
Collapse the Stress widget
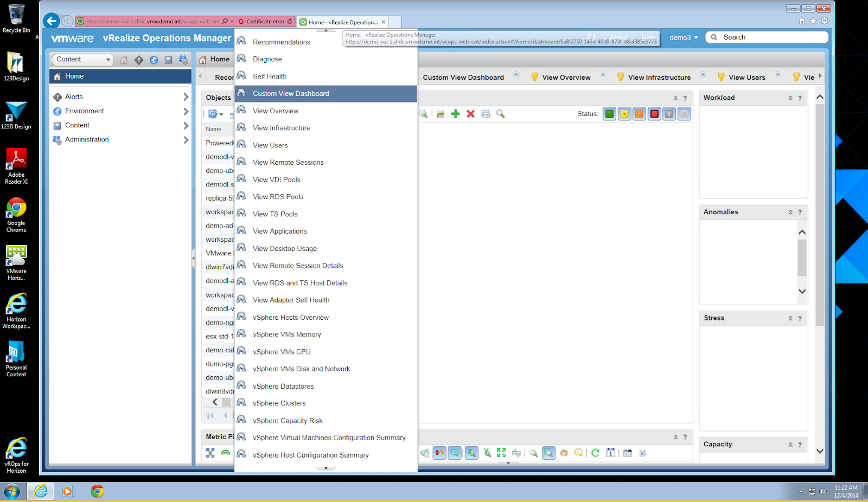pos(790,319)
